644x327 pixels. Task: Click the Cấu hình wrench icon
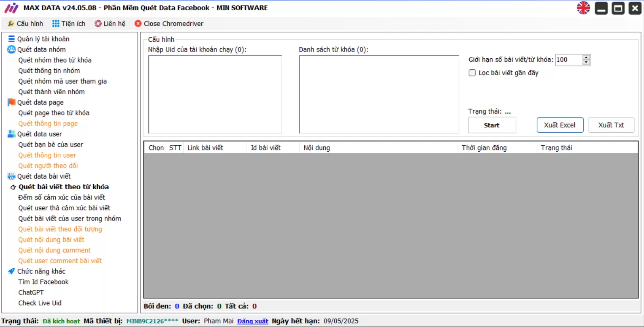point(11,24)
